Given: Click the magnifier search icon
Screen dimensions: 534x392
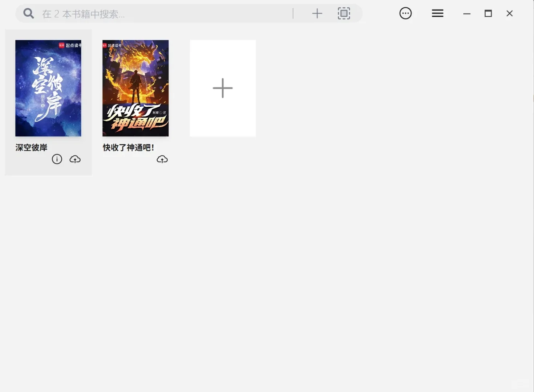Looking at the screenshot, I should [x=29, y=13].
